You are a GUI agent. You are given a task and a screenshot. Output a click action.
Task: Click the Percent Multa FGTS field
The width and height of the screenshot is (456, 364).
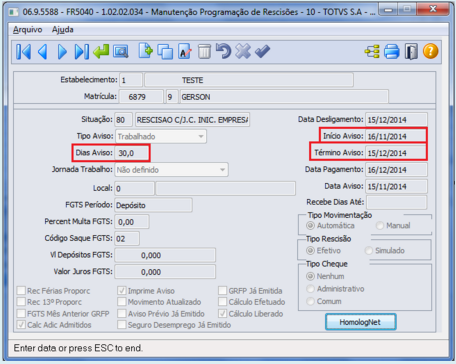[132, 222]
